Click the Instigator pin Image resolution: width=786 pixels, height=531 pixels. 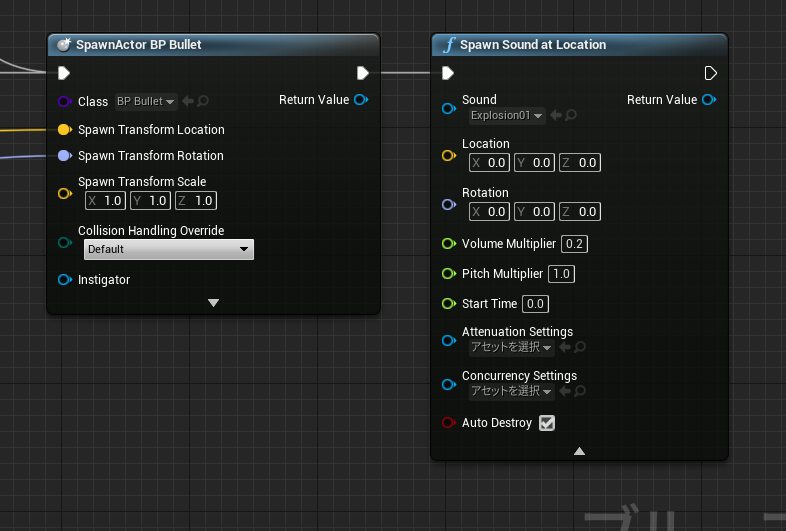tap(65, 279)
